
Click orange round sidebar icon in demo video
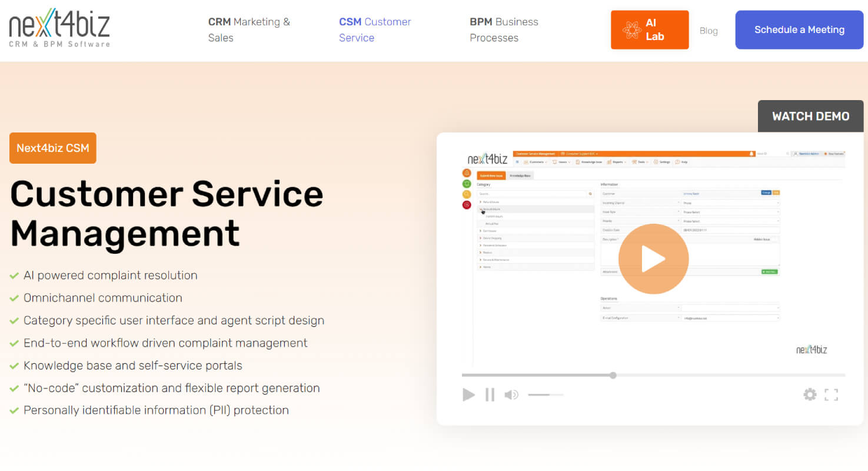467,173
